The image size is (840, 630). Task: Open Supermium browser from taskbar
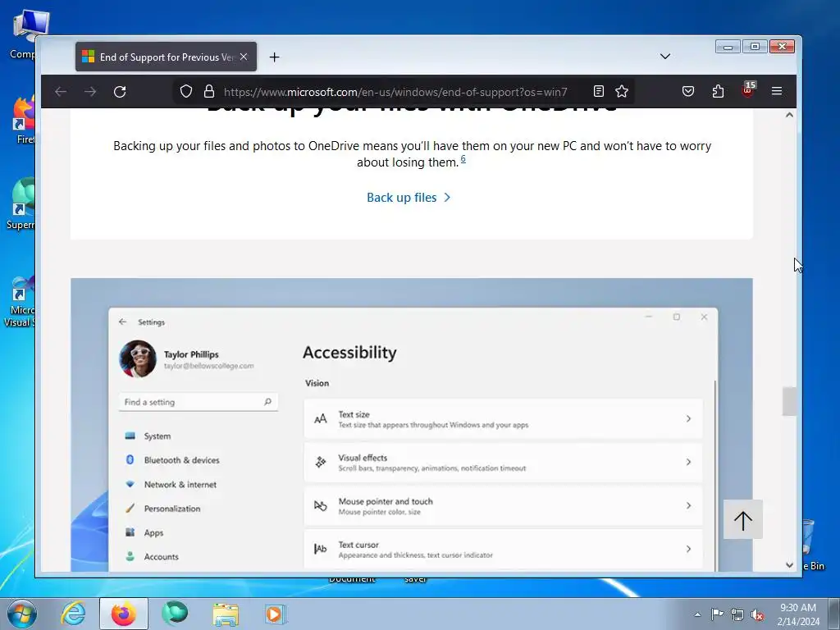175,614
